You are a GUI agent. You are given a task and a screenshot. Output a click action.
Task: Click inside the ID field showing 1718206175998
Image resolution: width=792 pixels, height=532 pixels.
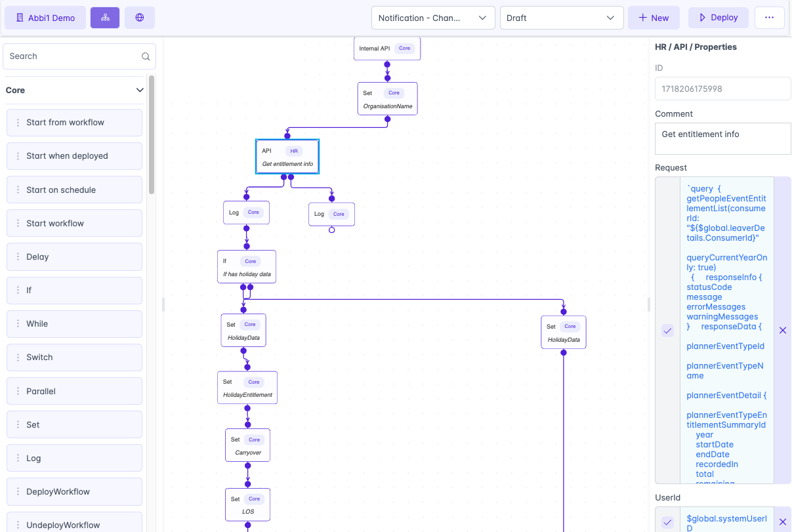722,89
